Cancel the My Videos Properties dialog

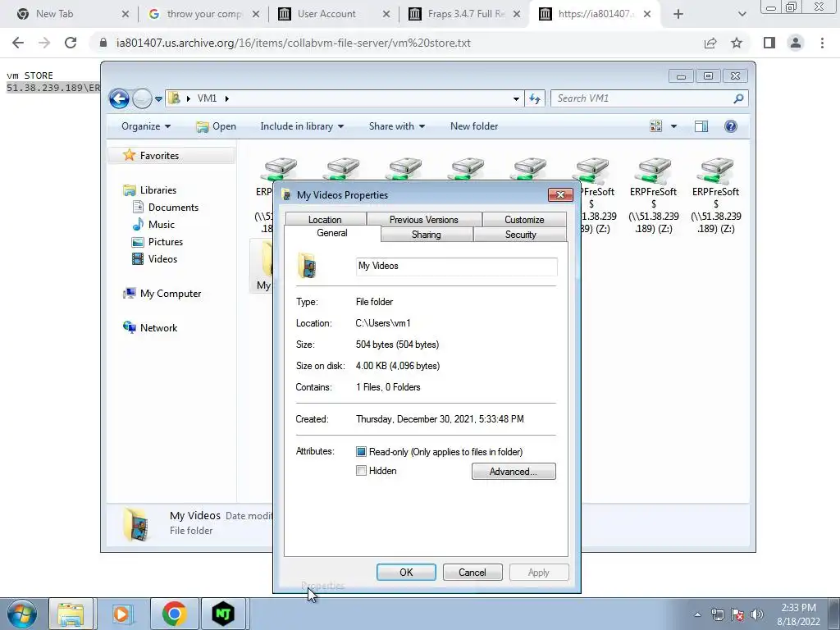[472, 572]
